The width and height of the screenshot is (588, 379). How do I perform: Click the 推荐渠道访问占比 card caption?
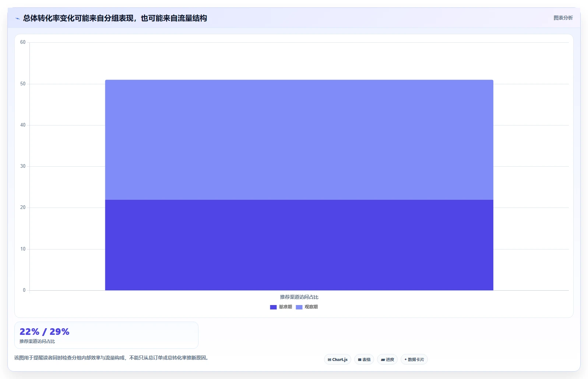(x=37, y=341)
